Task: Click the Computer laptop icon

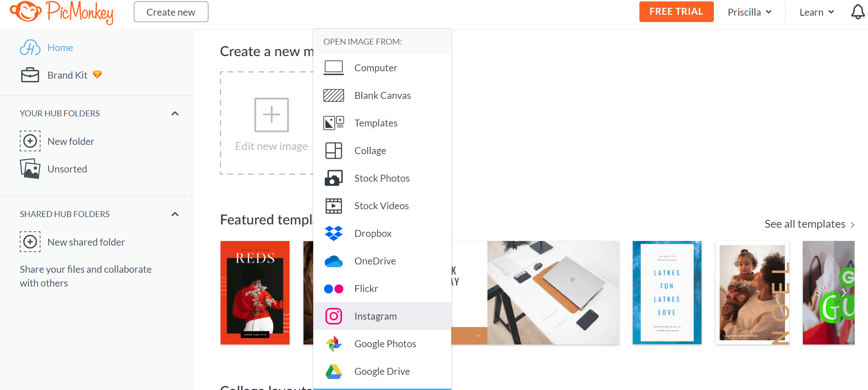Action: tap(333, 68)
